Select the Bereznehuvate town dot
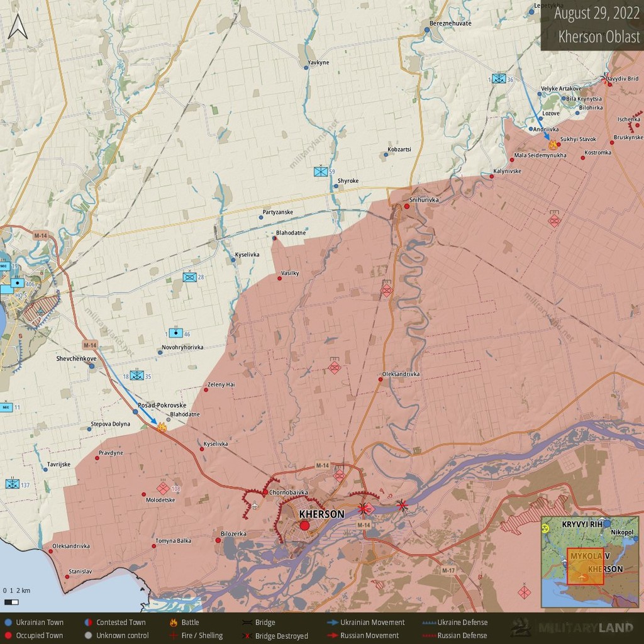Image resolution: width=644 pixels, height=644 pixels. [427, 30]
